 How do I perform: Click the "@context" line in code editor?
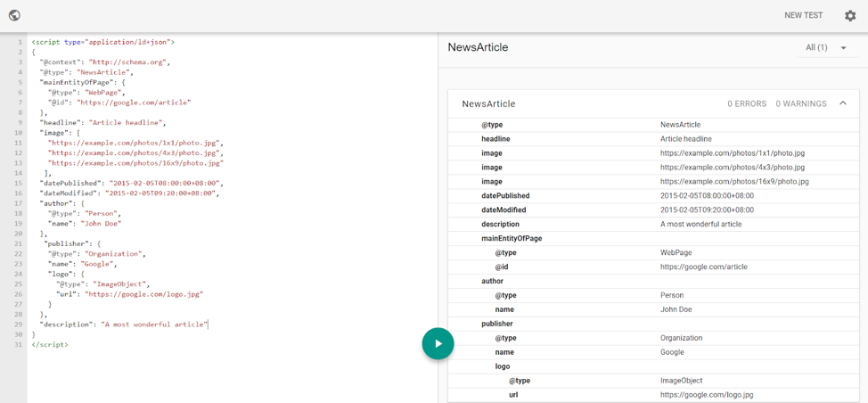click(104, 62)
